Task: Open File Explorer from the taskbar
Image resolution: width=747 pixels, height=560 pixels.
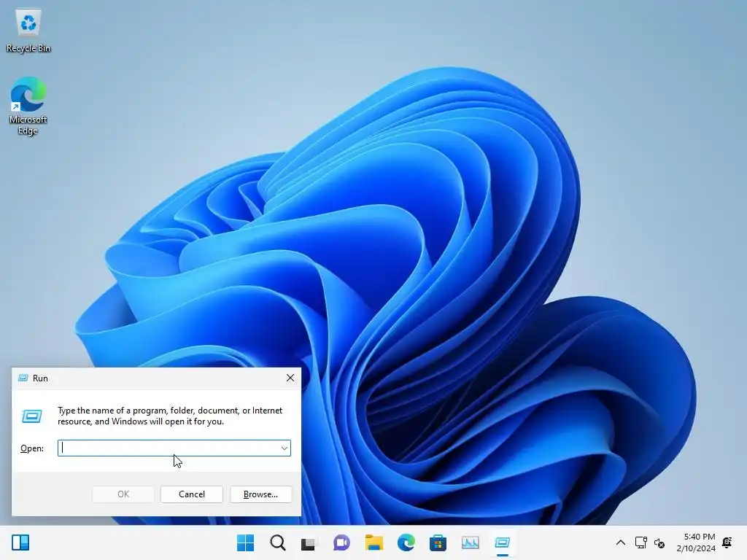Action: tap(374, 542)
